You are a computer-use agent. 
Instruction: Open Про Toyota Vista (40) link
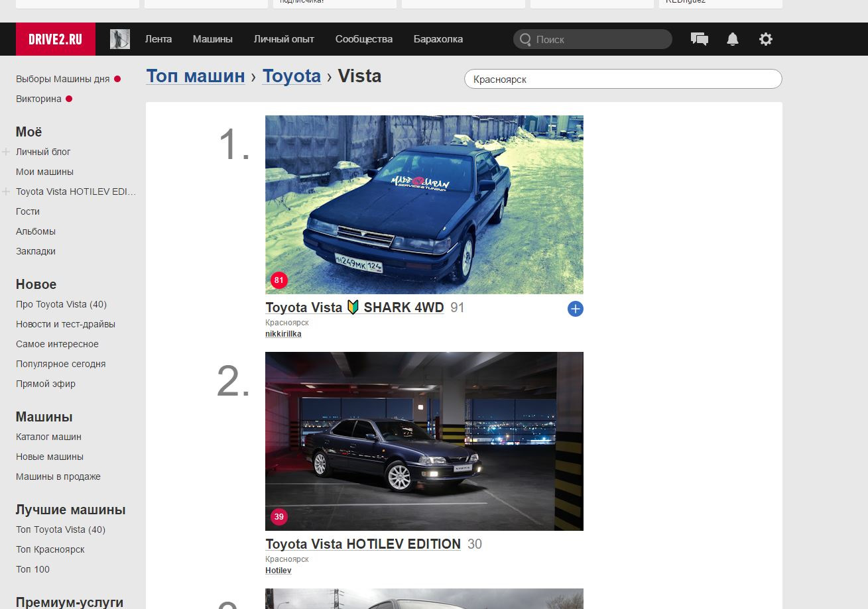[x=61, y=304]
